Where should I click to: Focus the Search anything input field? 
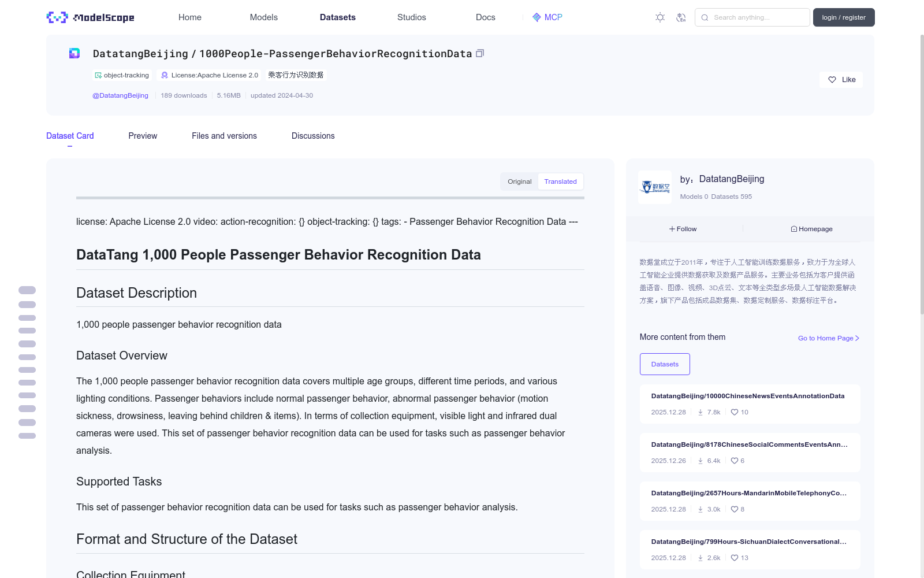pos(752,17)
